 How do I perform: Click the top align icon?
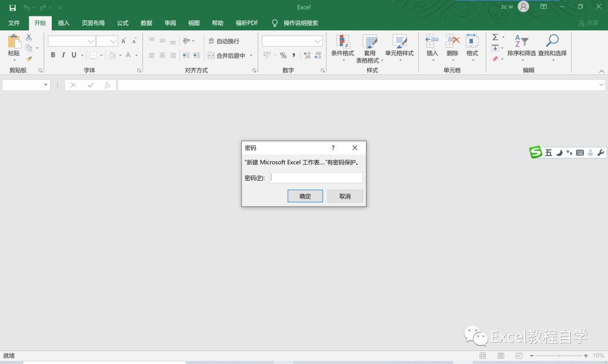152,41
